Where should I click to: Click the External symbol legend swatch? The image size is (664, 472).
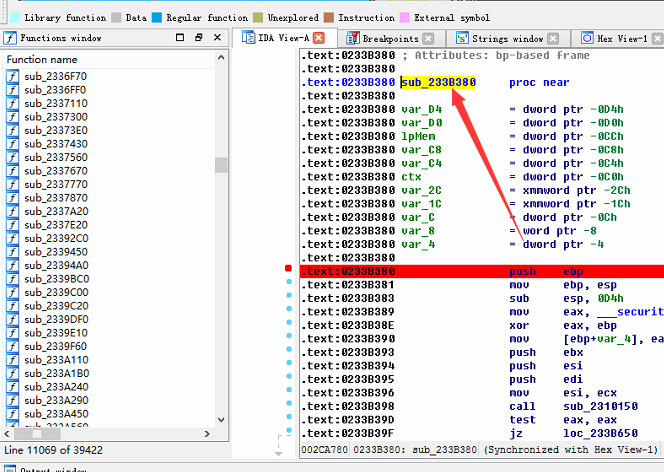405,17
